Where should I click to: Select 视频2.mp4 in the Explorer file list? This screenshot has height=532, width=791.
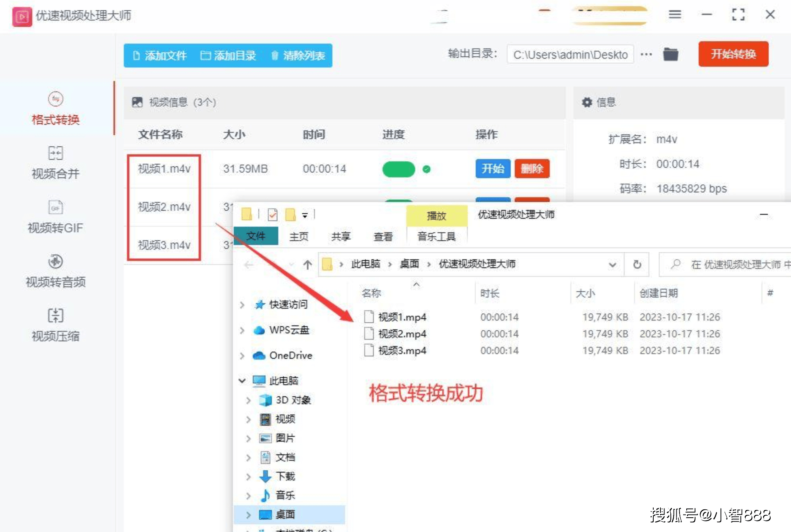[x=402, y=334]
